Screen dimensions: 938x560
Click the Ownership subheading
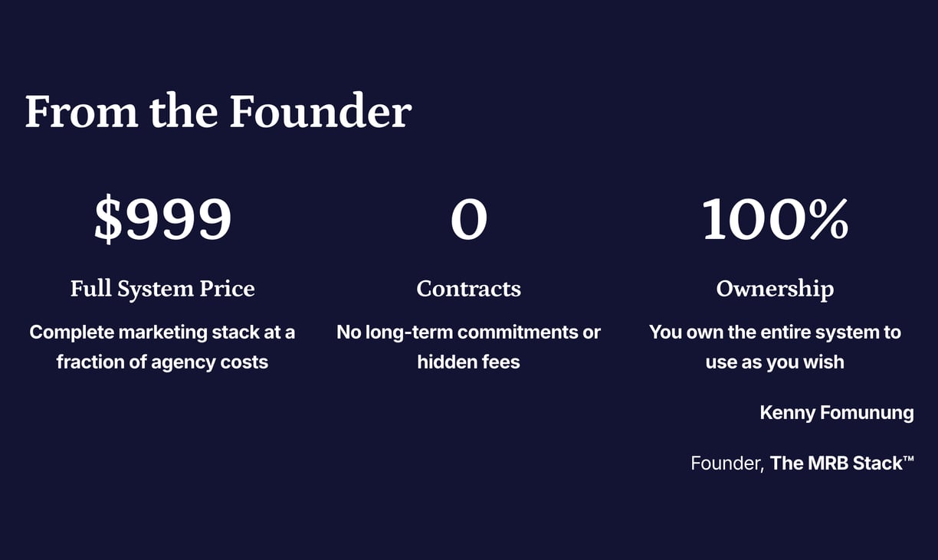[x=775, y=289]
